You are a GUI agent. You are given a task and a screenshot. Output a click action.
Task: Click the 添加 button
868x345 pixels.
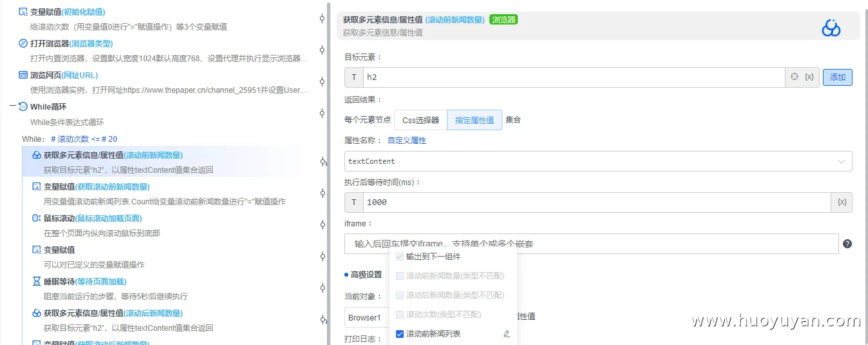838,77
